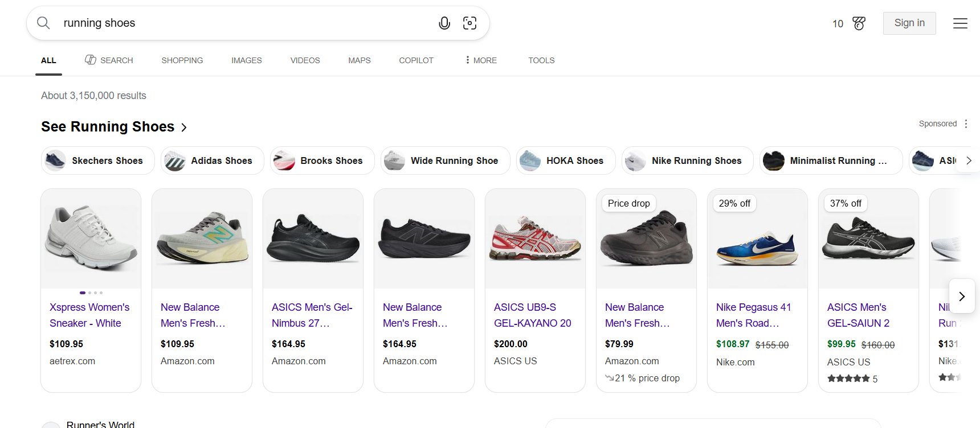This screenshot has width=980, height=428.
Task: Open the Tools filter options
Action: coord(541,60)
